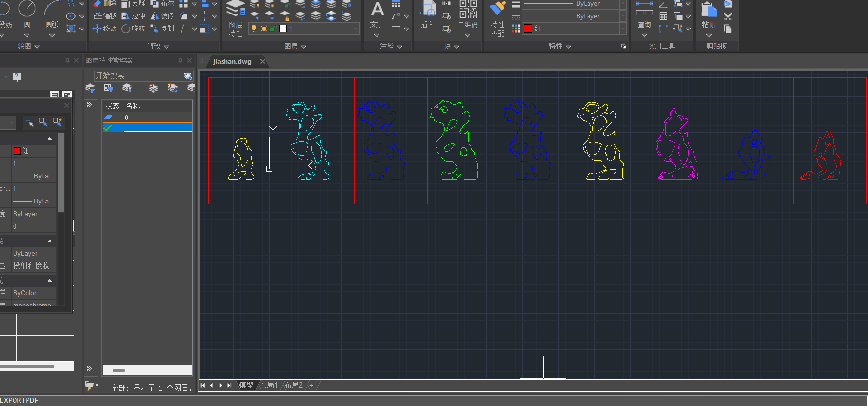The image size is (868, 406).
Task: Click the help question-mark icon in left panel
Action: coord(16,76)
